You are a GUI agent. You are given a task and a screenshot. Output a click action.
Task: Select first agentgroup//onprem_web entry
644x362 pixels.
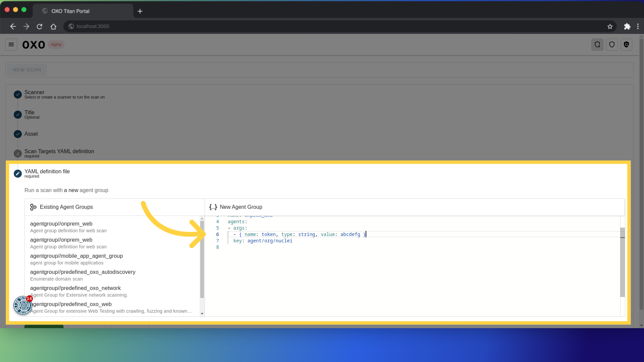click(x=112, y=227)
